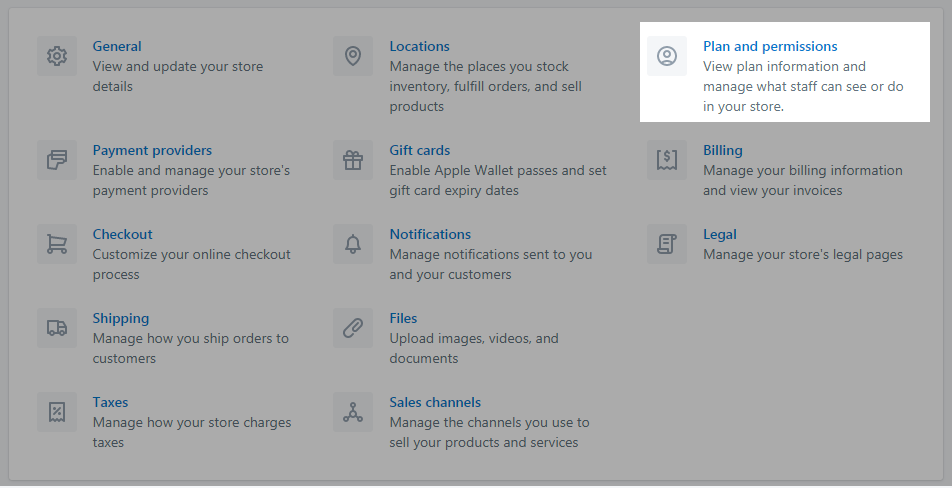
Task: Open Plan and permissions settings
Action: 770,46
